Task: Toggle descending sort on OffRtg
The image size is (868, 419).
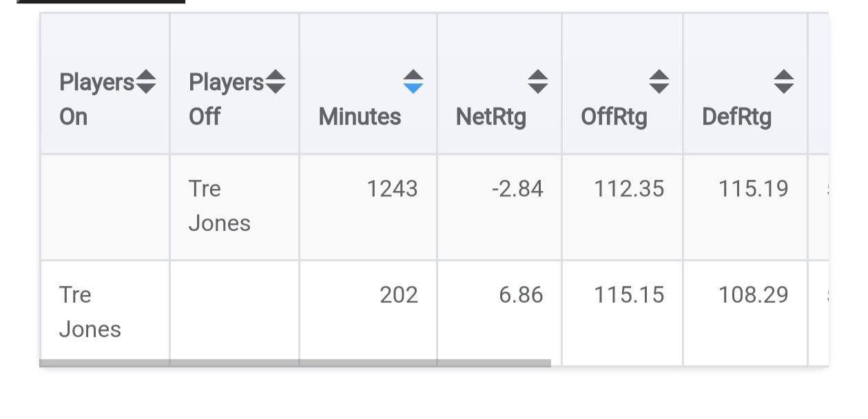Action: coord(659,90)
